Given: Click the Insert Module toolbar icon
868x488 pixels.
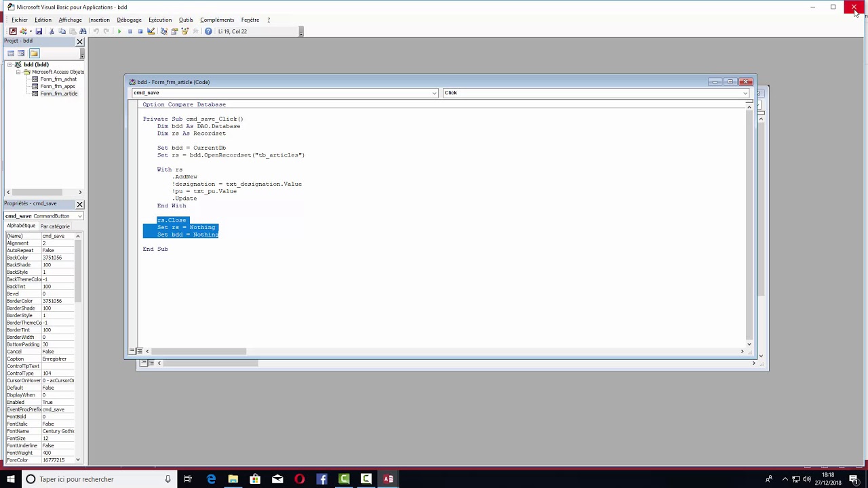Looking at the screenshot, I should pyautogui.click(x=23, y=31).
